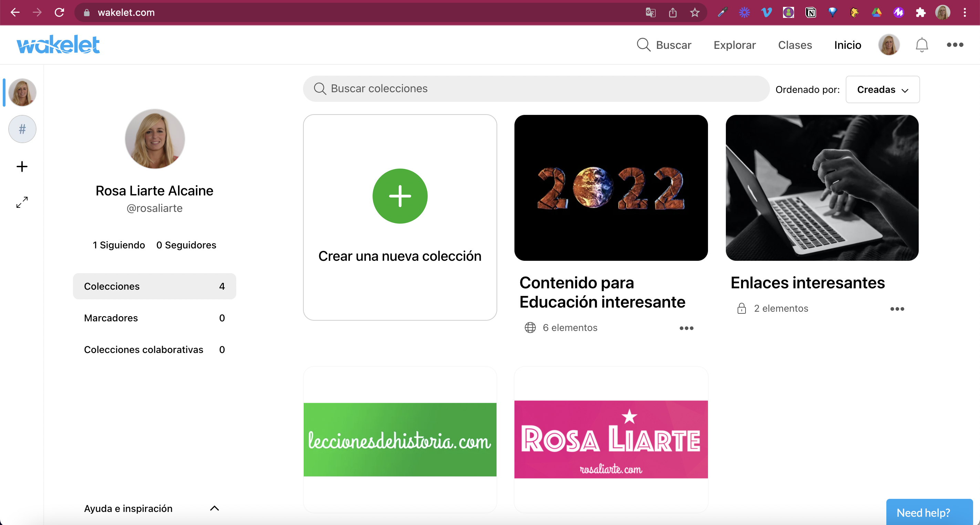This screenshot has height=525, width=980.
Task: Create a new item using the sidebar plus icon
Action: [x=22, y=166]
